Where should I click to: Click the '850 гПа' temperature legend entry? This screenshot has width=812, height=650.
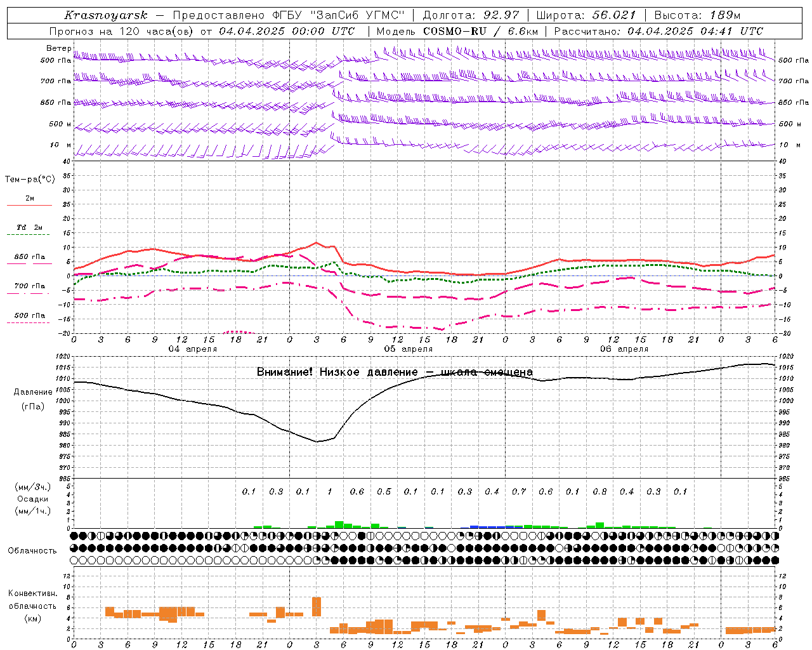point(29,257)
